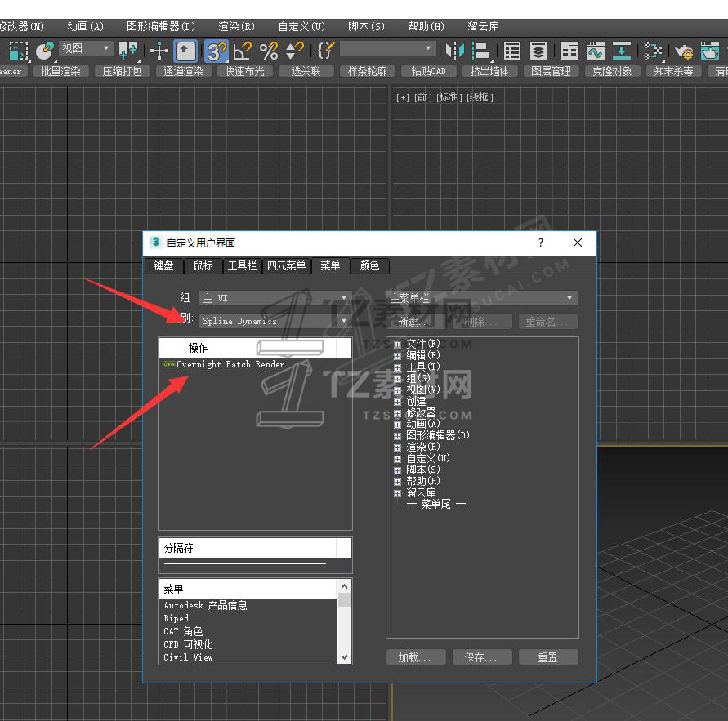Click the [线框] viewport label

pos(480,97)
